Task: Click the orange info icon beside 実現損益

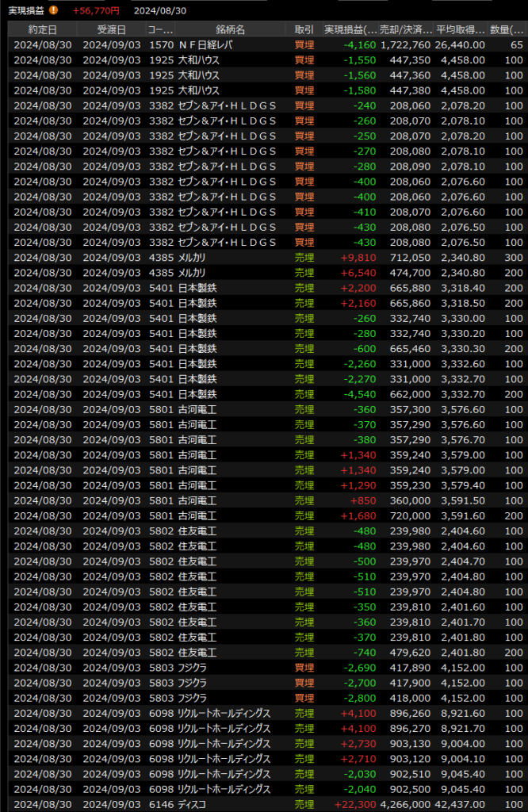Action: 53,10
